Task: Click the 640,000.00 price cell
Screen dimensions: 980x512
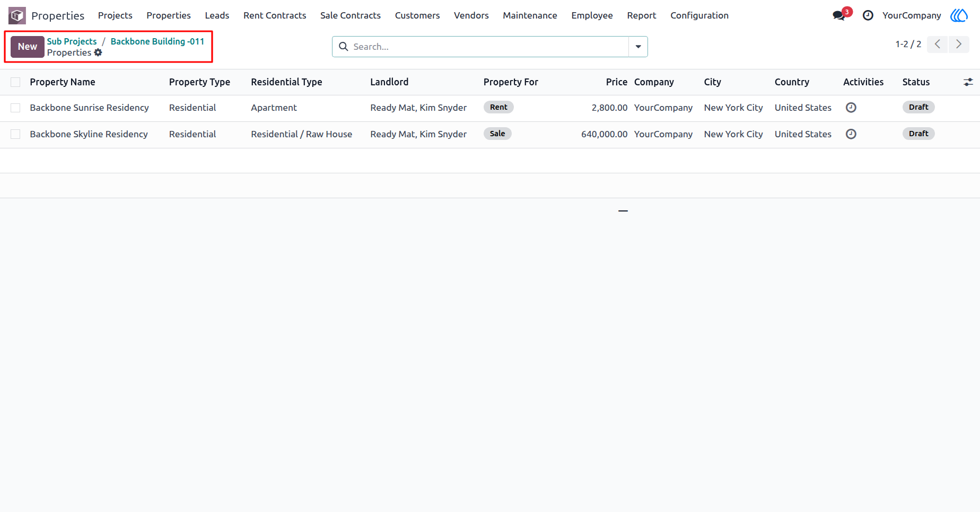Action: tap(604, 134)
